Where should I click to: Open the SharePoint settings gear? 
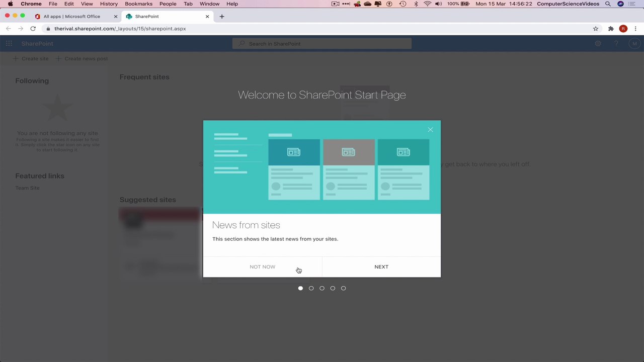598,44
